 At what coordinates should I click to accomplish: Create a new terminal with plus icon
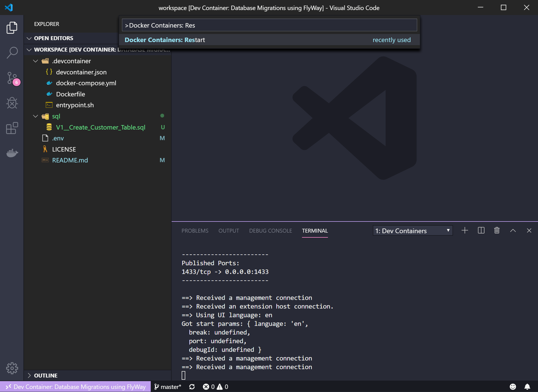click(464, 230)
